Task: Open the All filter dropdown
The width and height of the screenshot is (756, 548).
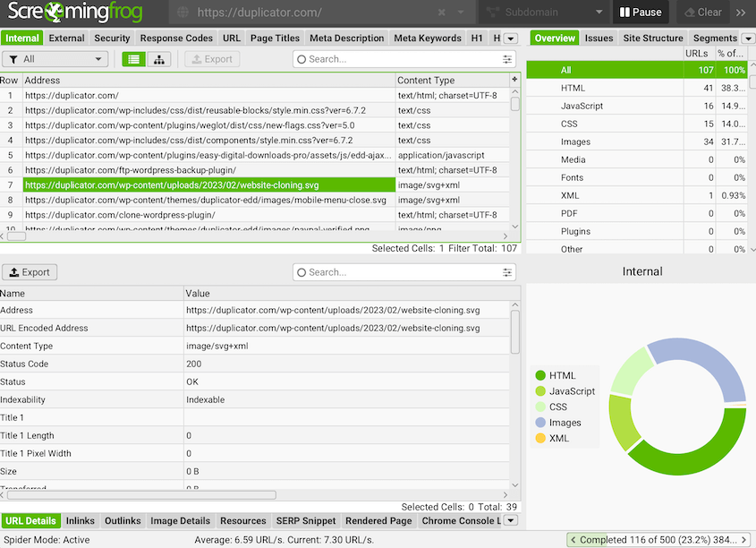Action: coord(55,59)
